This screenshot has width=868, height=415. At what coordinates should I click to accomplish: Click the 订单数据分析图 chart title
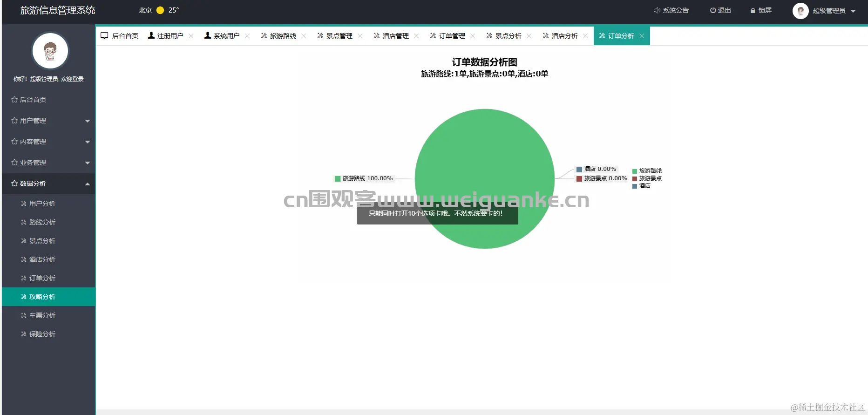point(485,62)
